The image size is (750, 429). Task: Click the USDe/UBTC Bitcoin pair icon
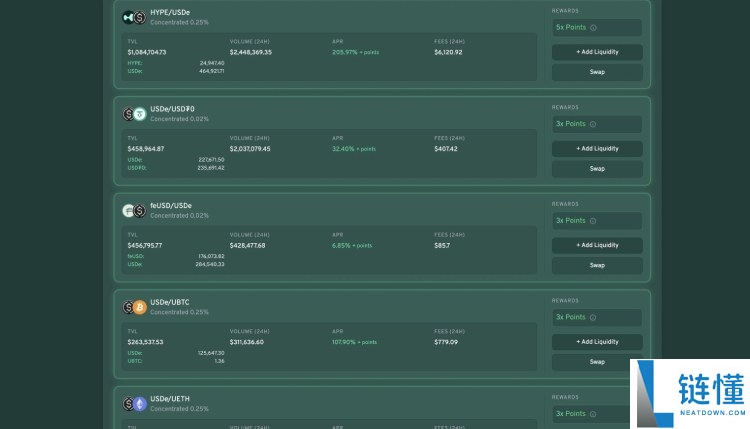(x=133, y=307)
